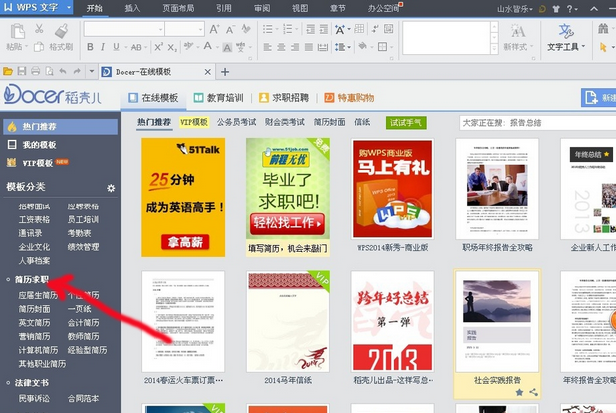616x413 pixels.
Task: Click the decrease font size icon
Action: [230, 29]
